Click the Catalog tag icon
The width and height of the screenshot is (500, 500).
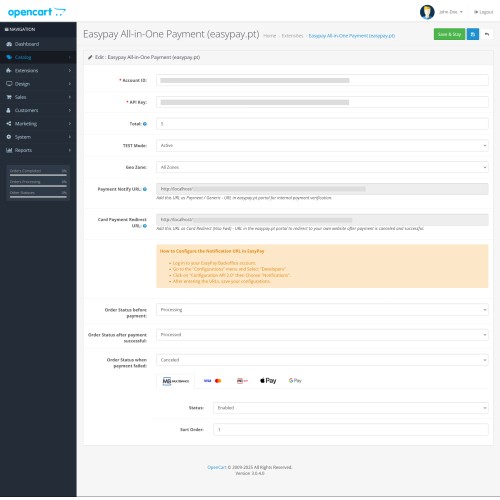(9, 57)
